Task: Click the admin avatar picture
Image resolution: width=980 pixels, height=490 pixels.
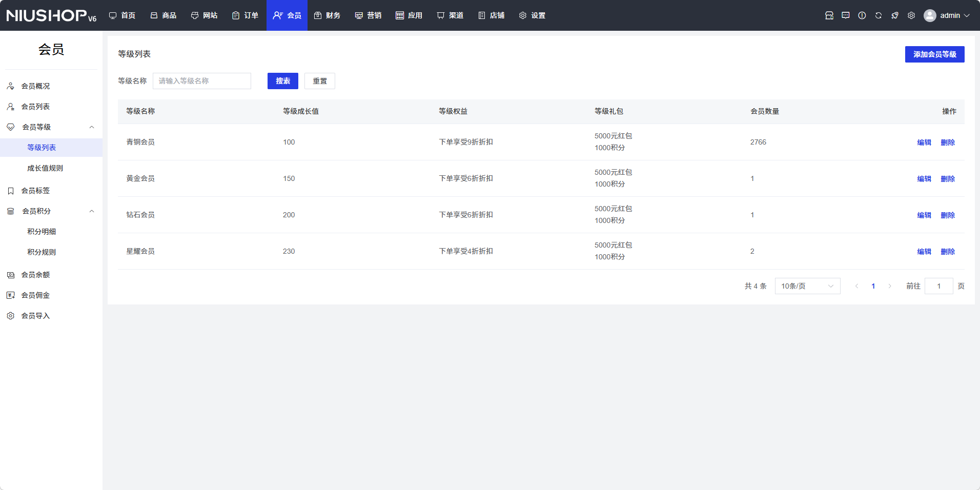Action: pyautogui.click(x=929, y=15)
